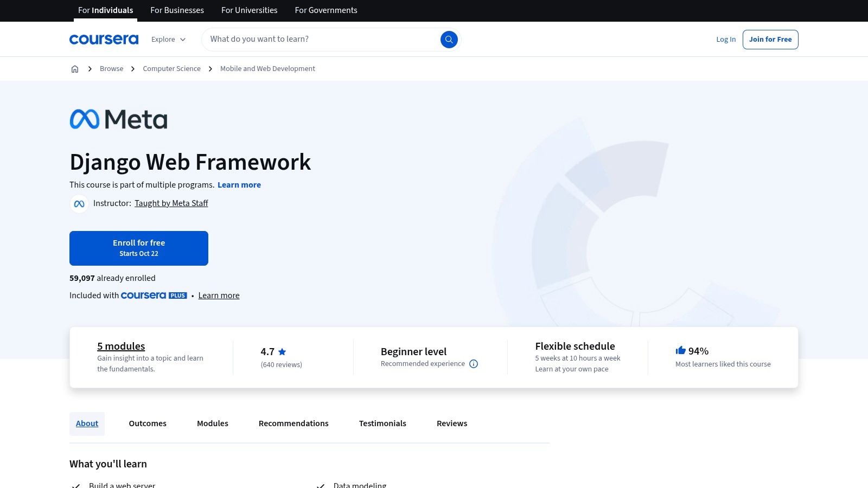Select the Modules section tab
The width and height of the screenshot is (868, 488).
coord(212,423)
